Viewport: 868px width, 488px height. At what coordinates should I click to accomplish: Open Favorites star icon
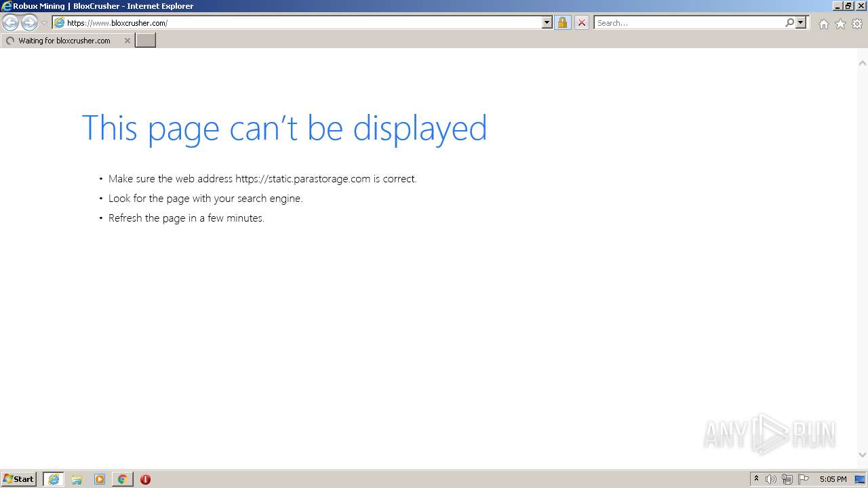click(x=840, y=24)
